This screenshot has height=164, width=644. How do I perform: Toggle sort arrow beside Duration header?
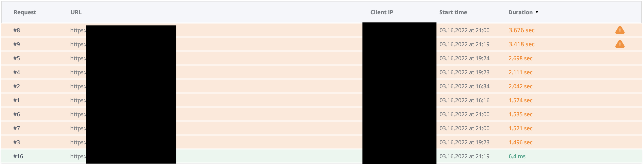coord(537,12)
